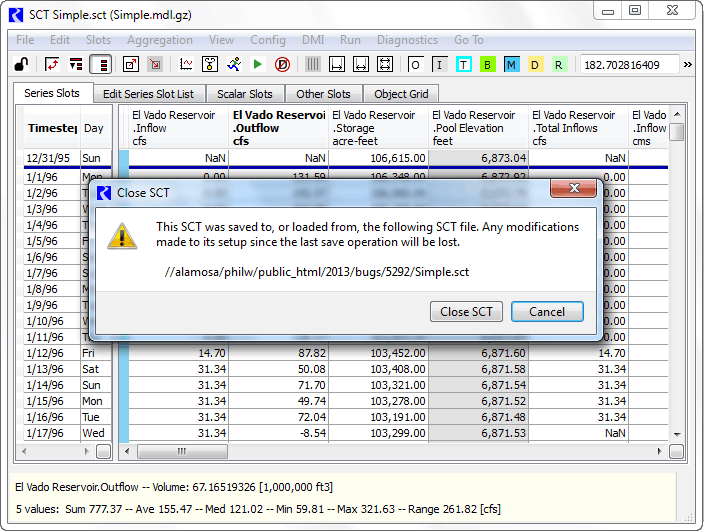Screen dimensions: 704x531
Task: Click the Total Inflows column header
Action: tap(579, 128)
